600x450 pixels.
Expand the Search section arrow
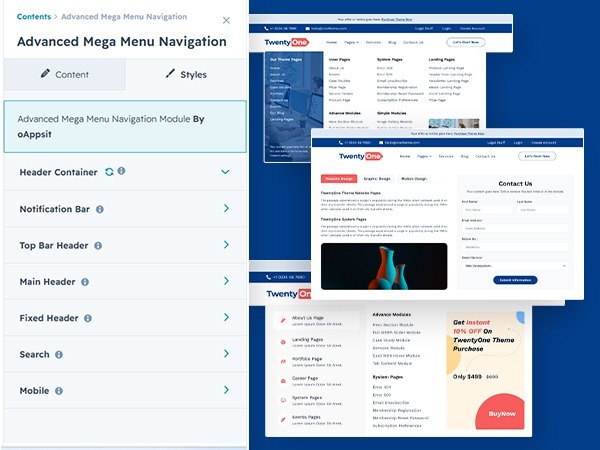(226, 354)
